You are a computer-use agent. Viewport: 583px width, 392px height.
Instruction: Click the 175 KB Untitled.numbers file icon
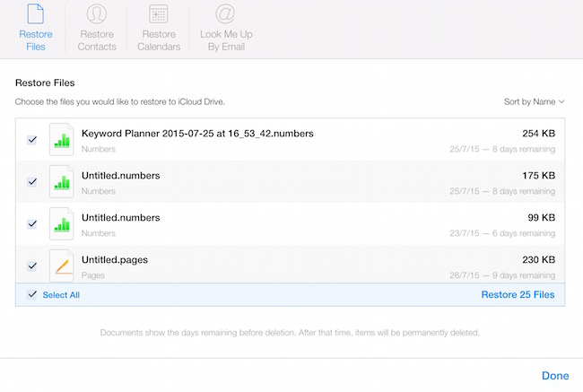point(61,182)
